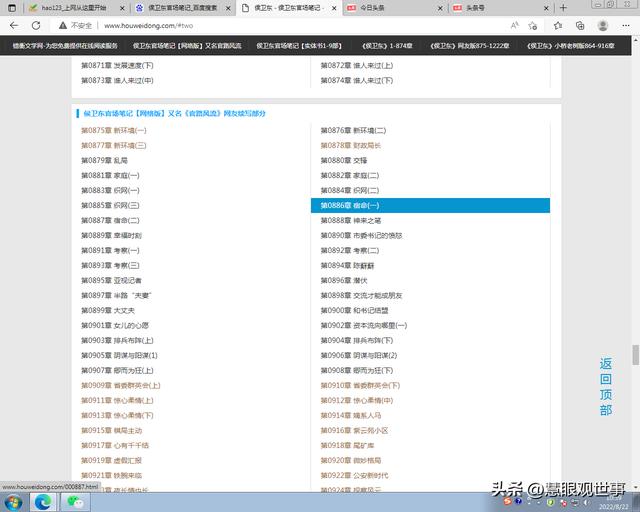Open highlighted chapter 0886 宿命(一)
This screenshot has height=512, width=640.
click(x=430, y=205)
